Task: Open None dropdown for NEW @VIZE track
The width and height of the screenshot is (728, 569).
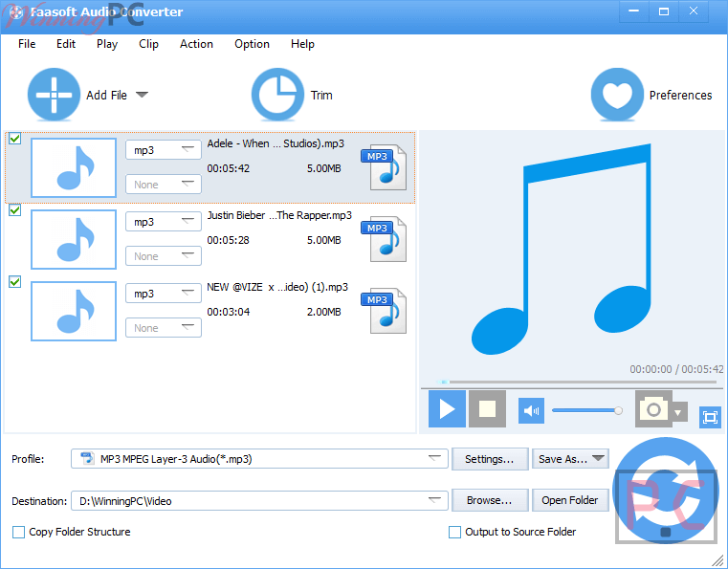Action: pos(164,328)
